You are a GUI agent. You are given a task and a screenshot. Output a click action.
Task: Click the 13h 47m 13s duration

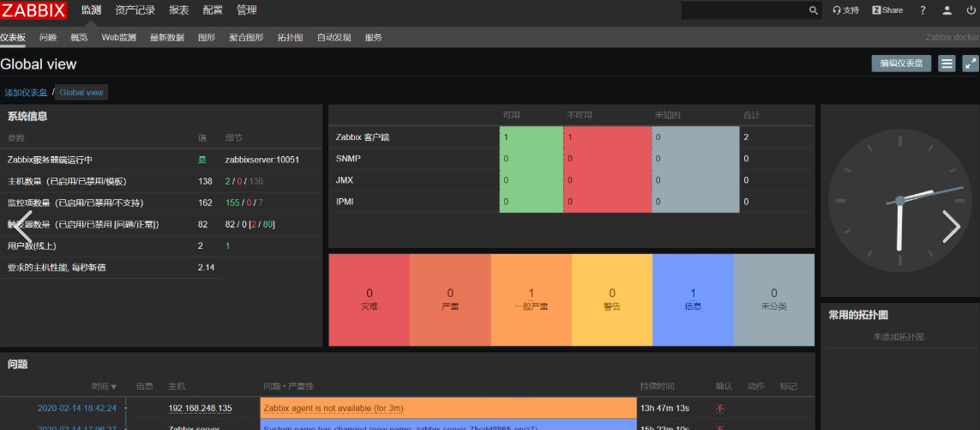point(665,408)
